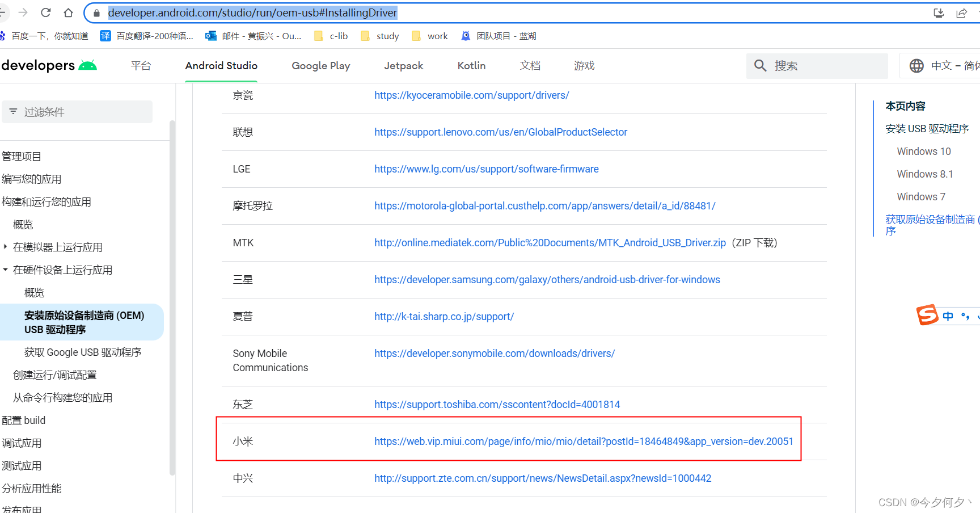Open 配置 build in the sidebar
This screenshot has width=980, height=513.
(x=24, y=420)
